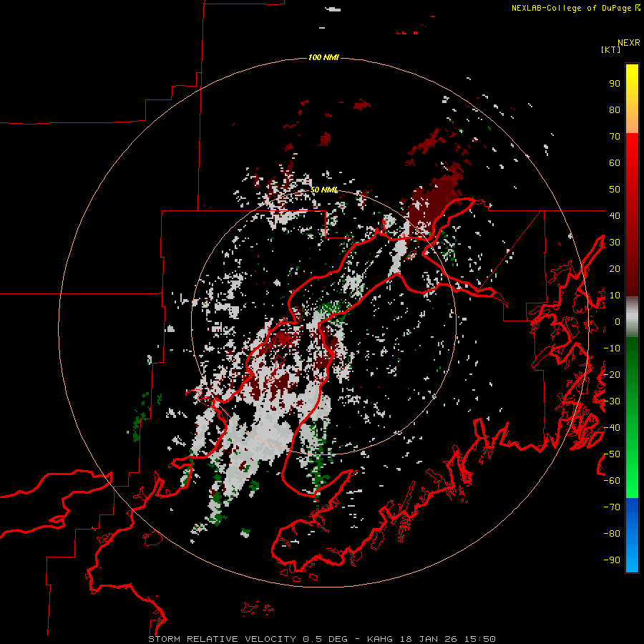Screen dimensions: 644x644
Task: Select the 50 value on velocity scale
Action: coord(615,190)
